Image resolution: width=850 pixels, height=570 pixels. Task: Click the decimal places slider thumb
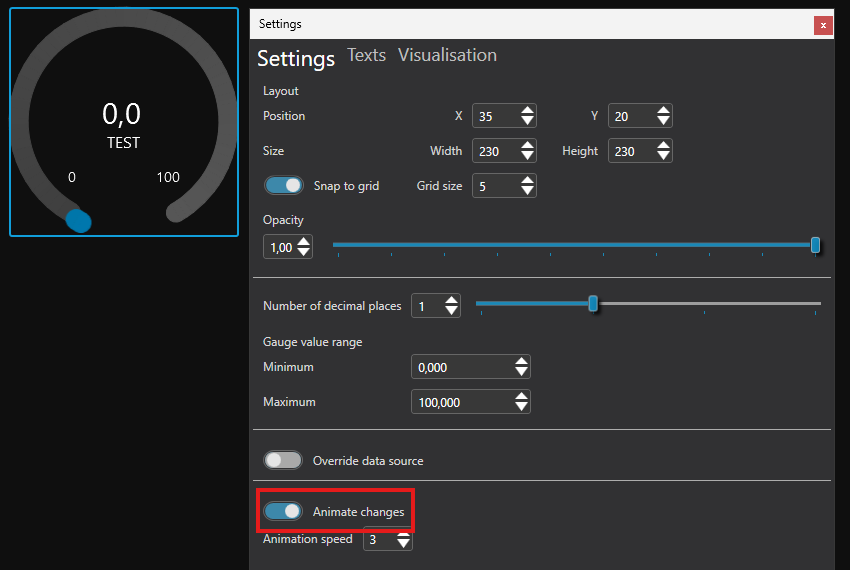pos(593,303)
